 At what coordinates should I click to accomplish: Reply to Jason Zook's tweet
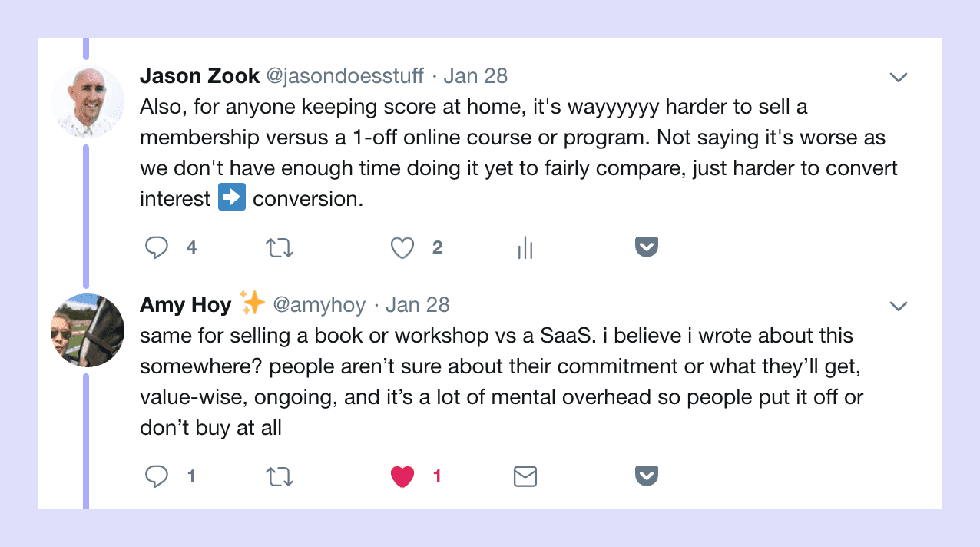157,247
